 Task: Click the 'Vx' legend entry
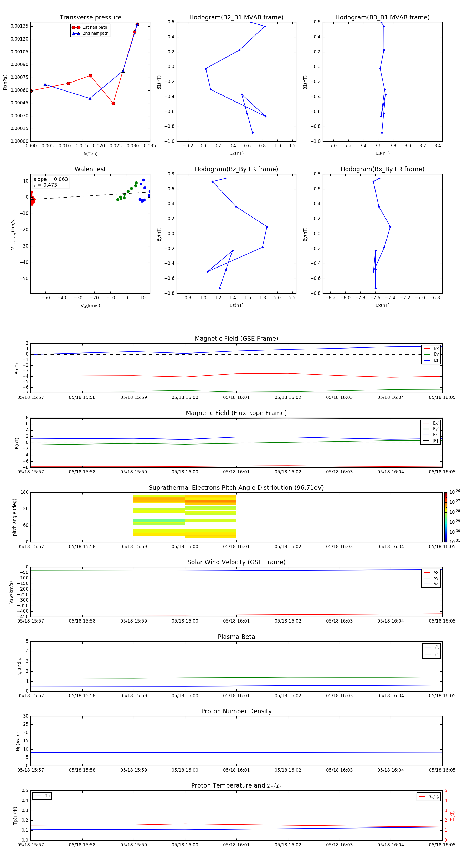click(x=431, y=572)
